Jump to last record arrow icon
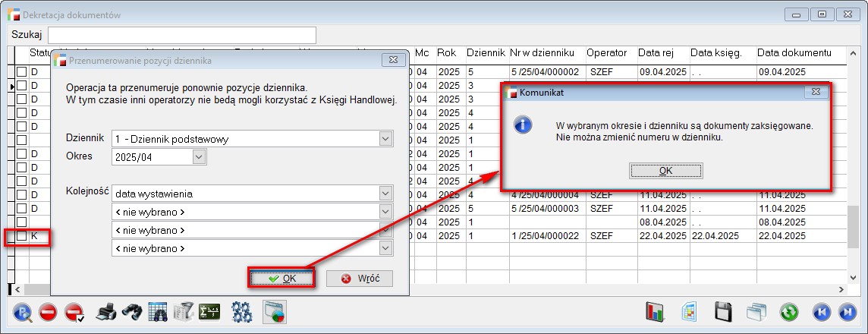 (847, 311)
